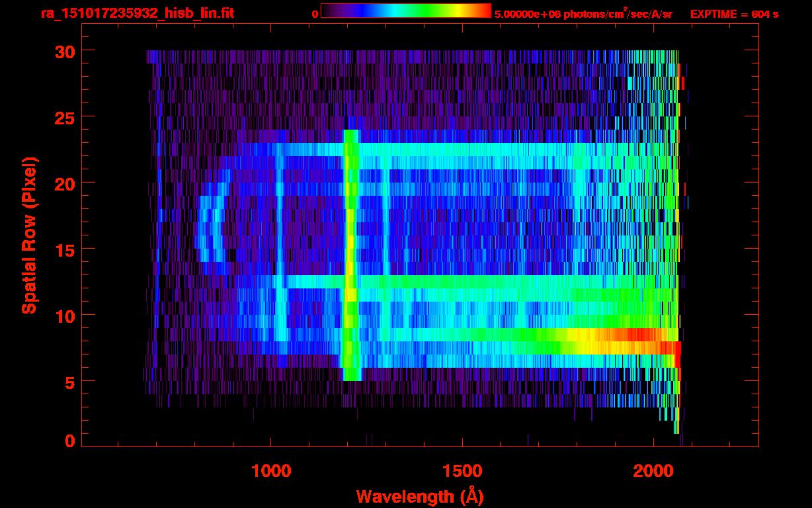Viewport: 812px width, 508px height.
Task: Click the colorbar minimum label 0
Action: pyautogui.click(x=315, y=14)
